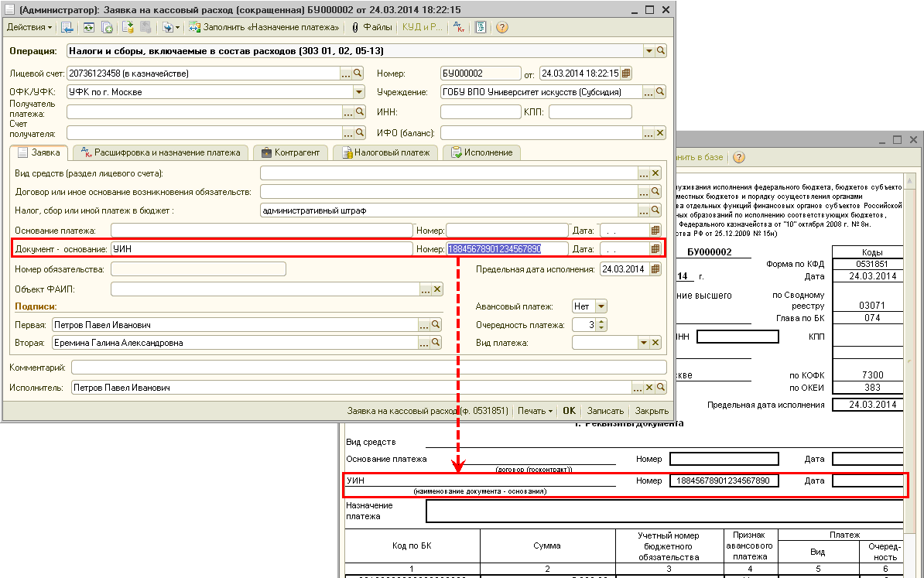Click the find-in-list toolbar icon
This screenshot has width=924, height=578.
click(x=67, y=27)
